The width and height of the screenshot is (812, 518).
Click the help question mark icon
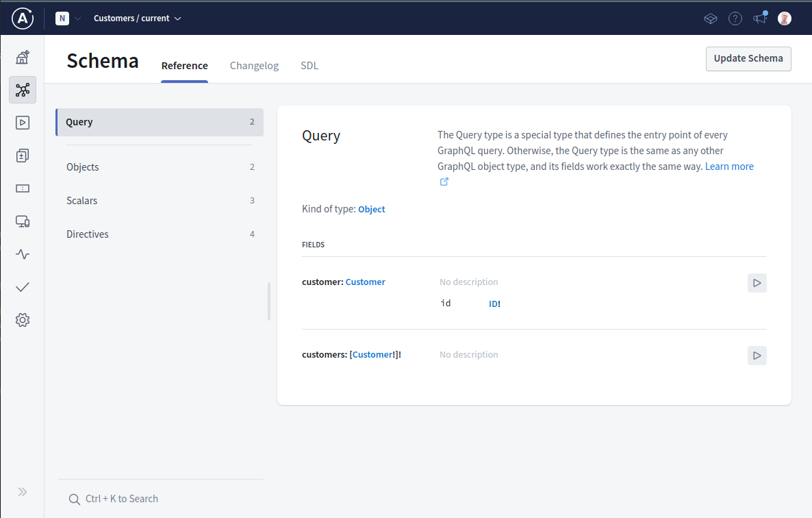735,18
